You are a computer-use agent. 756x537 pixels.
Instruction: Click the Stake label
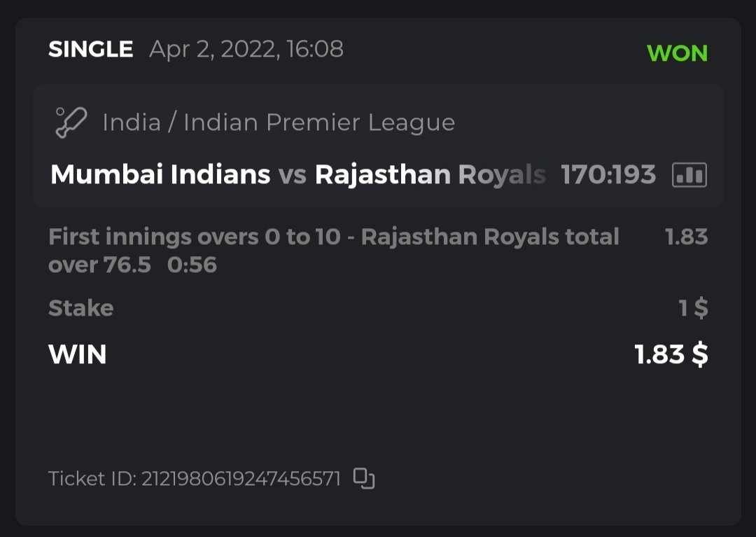click(x=80, y=308)
